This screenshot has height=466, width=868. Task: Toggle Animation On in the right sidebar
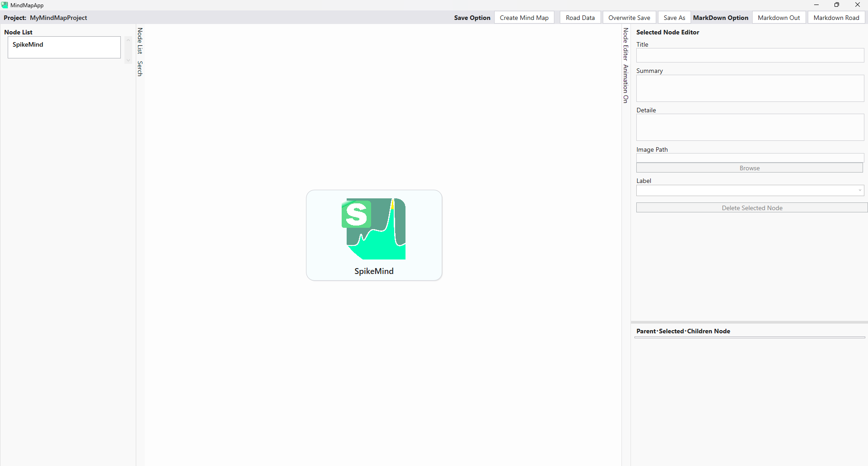point(625,84)
